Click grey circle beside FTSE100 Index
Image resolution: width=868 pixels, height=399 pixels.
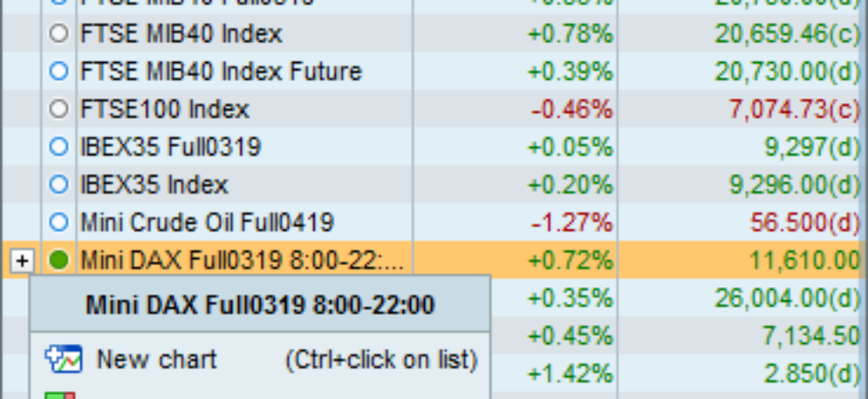(58, 108)
